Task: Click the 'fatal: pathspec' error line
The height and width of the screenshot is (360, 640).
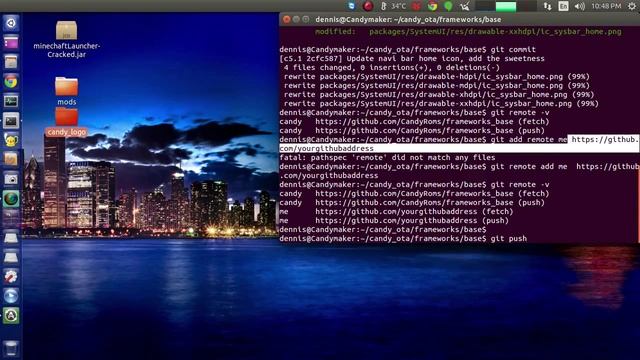Action: coord(387,158)
